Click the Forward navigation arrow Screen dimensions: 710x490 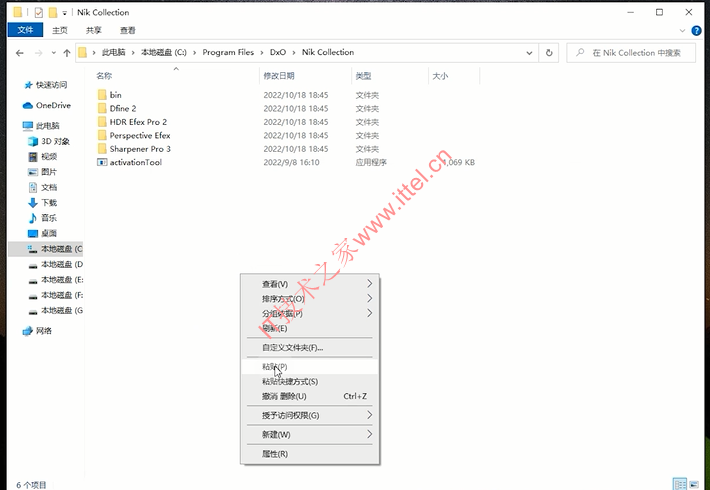pos(39,53)
